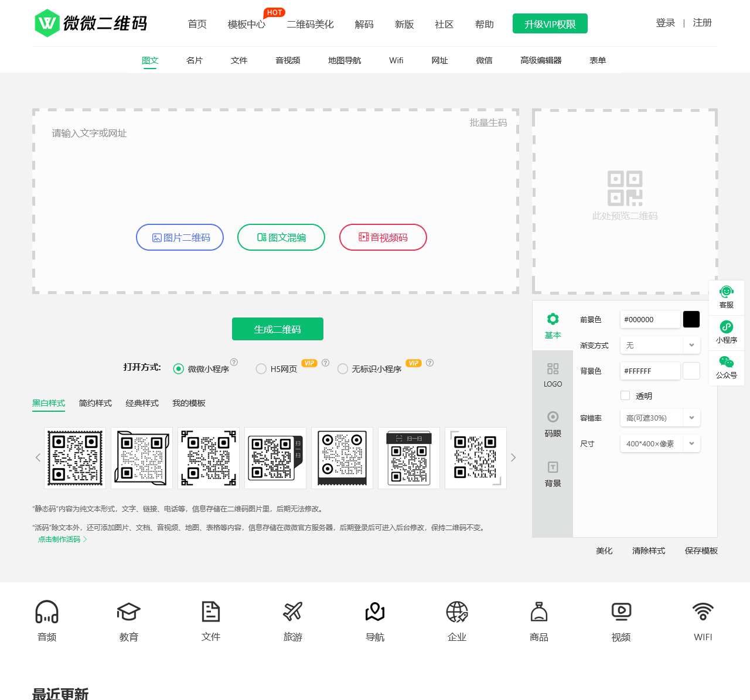Select the 基本 settings gear panel
This screenshot has height=700, width=750.
(x=553, y=326)
